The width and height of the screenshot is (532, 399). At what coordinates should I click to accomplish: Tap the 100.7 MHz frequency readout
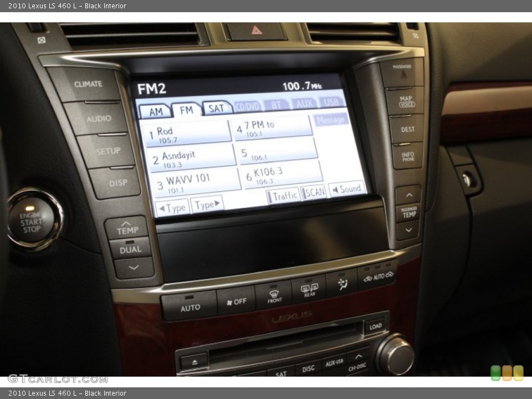tap(302, 86)
